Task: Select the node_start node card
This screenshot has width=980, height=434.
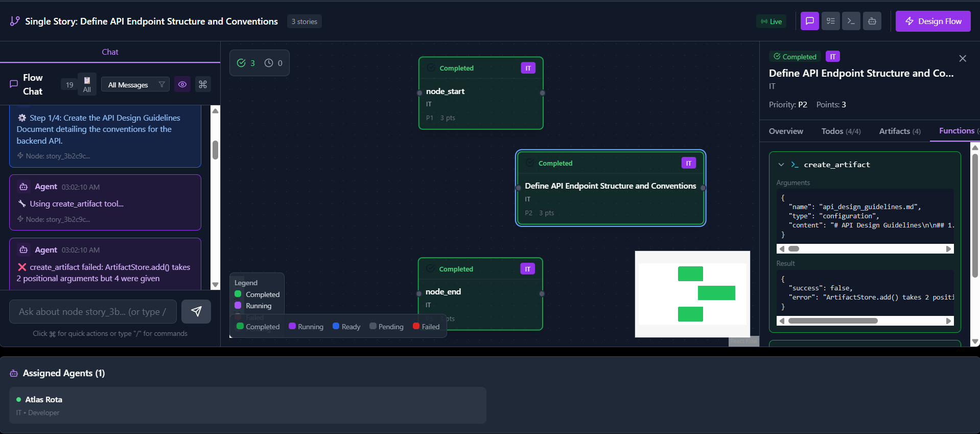Action: [481, 93]
